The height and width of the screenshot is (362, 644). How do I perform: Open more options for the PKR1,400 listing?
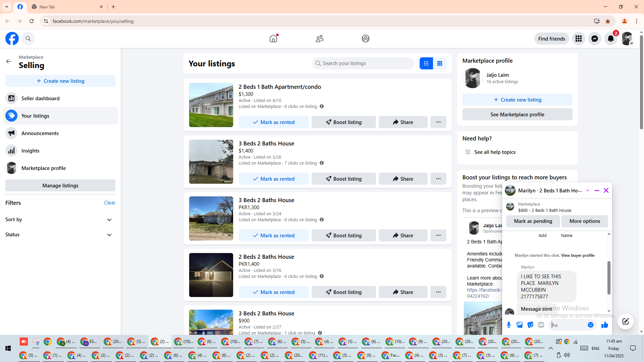[x=438, y=292]
